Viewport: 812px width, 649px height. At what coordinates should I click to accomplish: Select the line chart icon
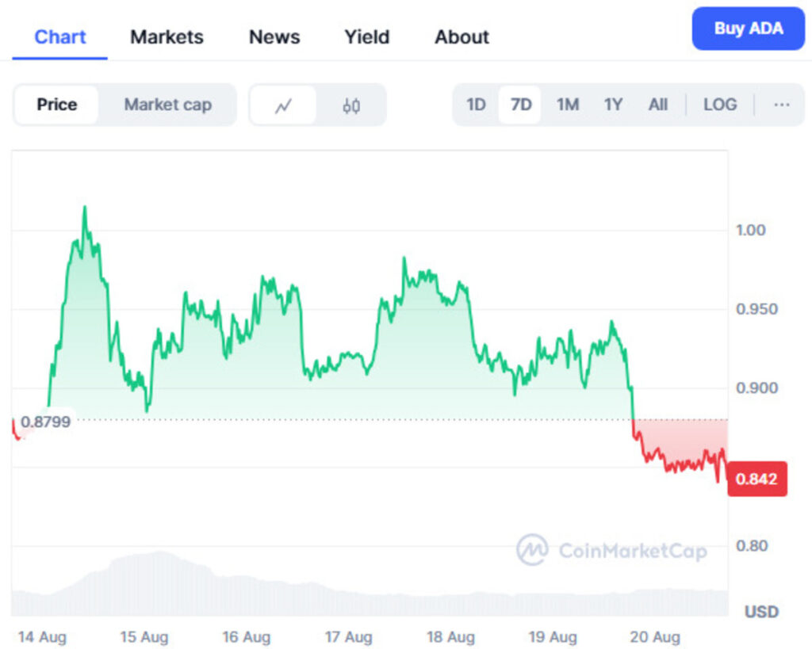coord(283,105)
